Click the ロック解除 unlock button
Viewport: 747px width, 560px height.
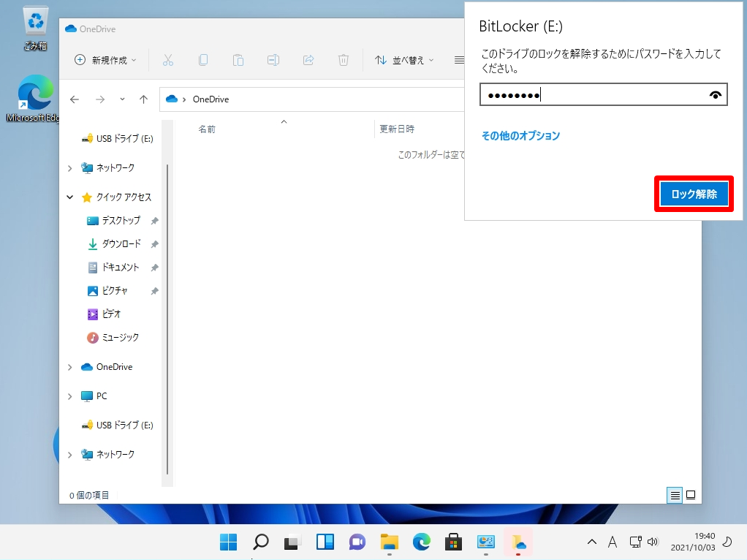694,194
